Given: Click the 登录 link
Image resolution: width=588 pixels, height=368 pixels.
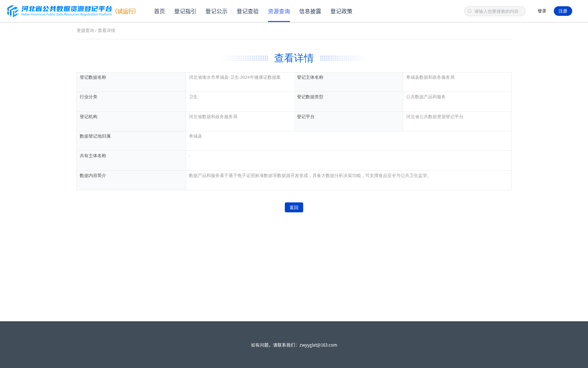Looking at the screenshot, I should click(542, 11).
